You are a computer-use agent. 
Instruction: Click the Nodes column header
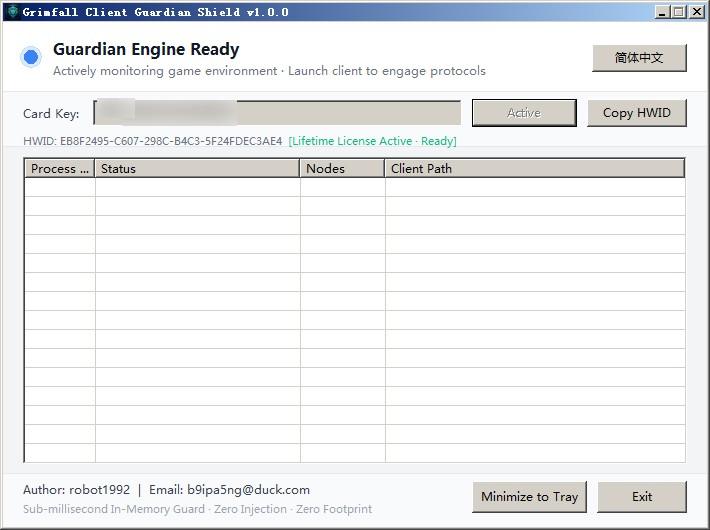(x=342, y=169)
